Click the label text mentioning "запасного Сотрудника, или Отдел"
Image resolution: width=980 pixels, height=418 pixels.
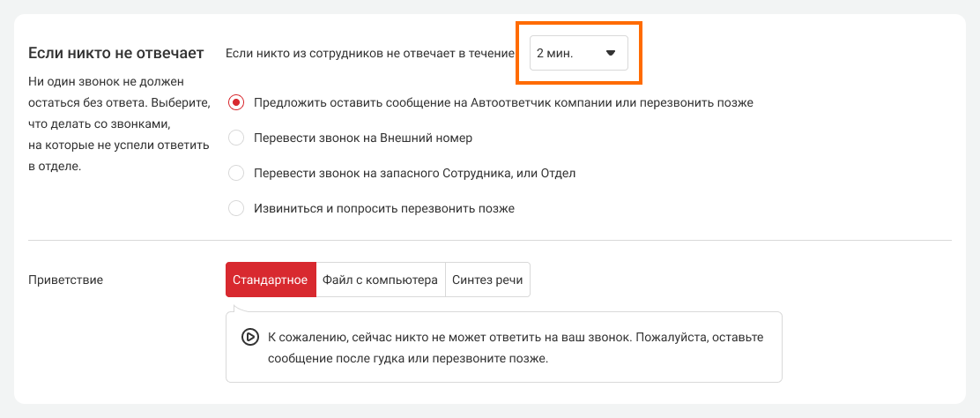pyautogui.click(x=414, y=174)
